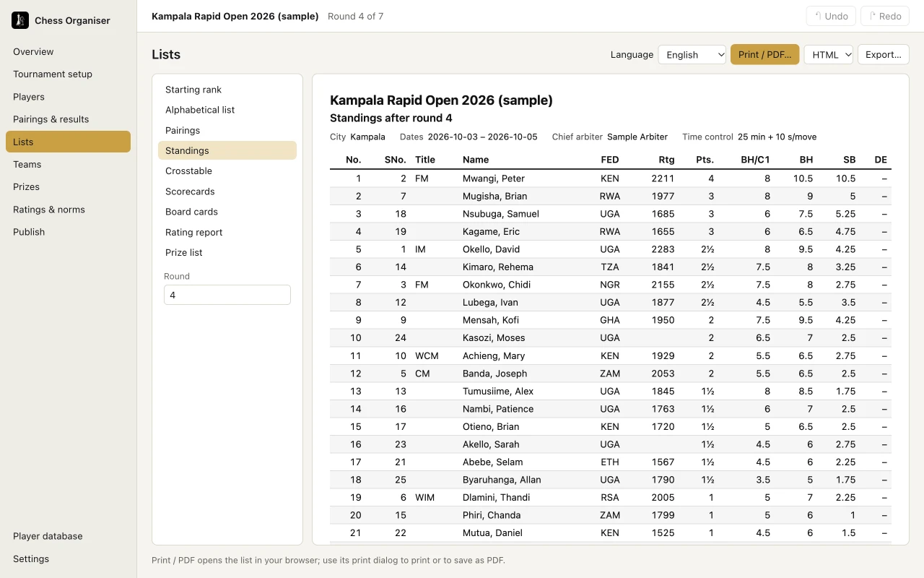Viewport: 924px width, 578px height.
Task: Click player name Mugisha, Brian
Action: [495, 196]
